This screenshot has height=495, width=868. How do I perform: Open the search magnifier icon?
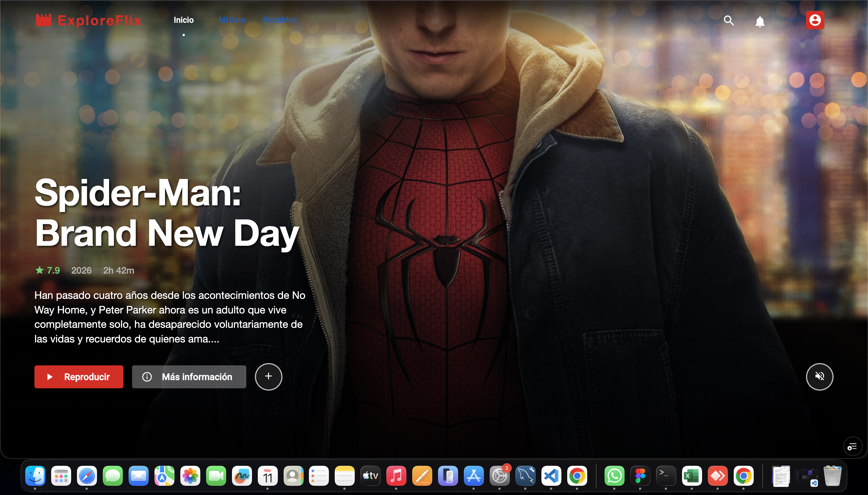point(728,20)
